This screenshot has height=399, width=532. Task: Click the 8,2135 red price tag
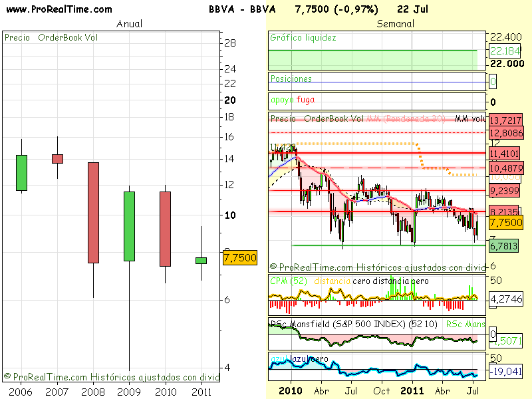click(504, 211)
